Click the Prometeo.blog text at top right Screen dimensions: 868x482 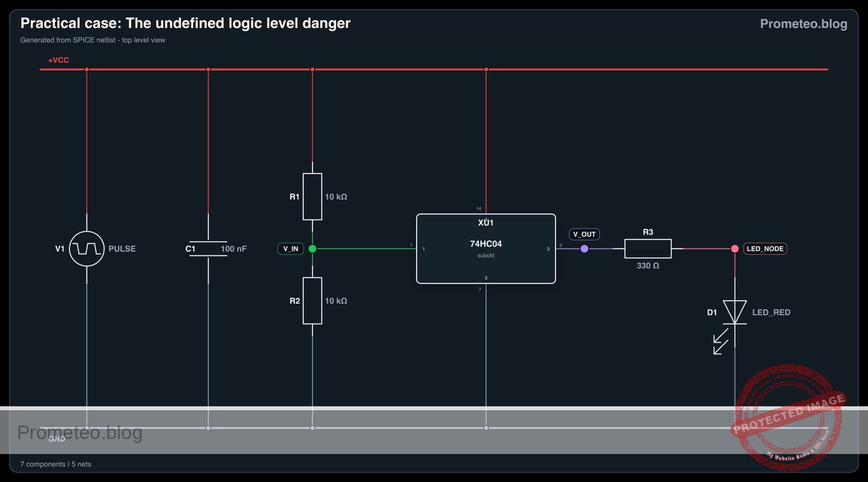tap(803, 24)
